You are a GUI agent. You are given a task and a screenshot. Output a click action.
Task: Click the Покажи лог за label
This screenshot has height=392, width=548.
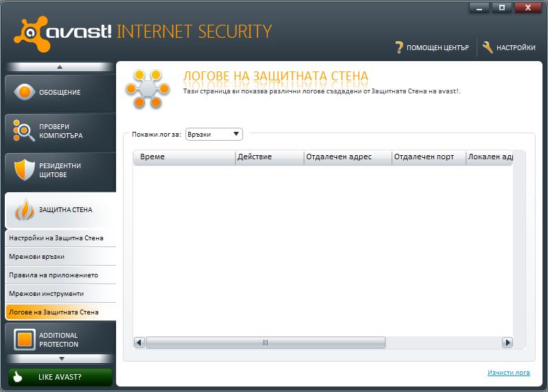coord(156,135)
